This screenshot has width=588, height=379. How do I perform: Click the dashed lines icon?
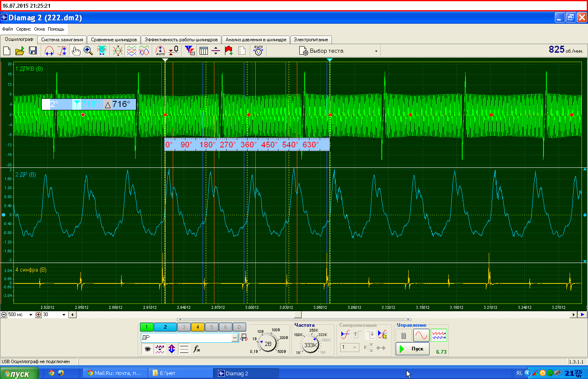(184, 349)
